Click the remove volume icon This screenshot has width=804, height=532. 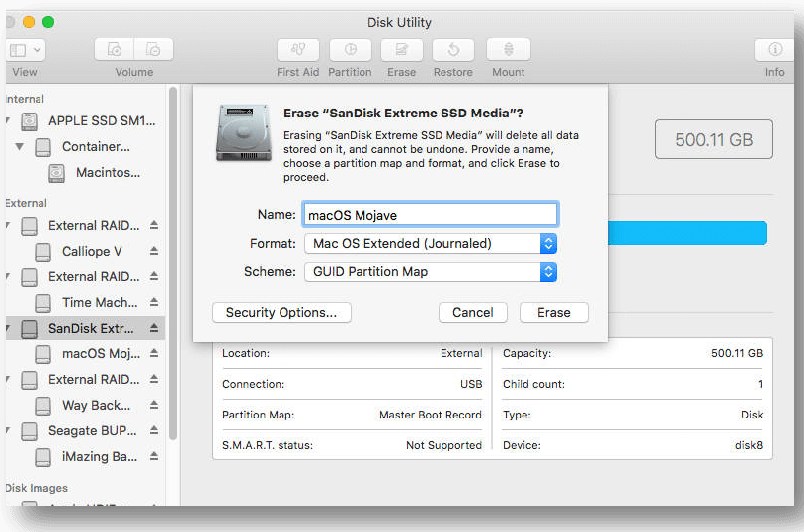(153, 49)
